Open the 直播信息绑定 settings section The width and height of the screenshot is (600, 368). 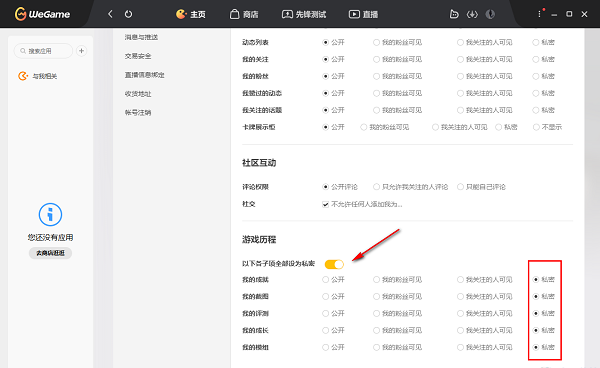coord(145,75)
